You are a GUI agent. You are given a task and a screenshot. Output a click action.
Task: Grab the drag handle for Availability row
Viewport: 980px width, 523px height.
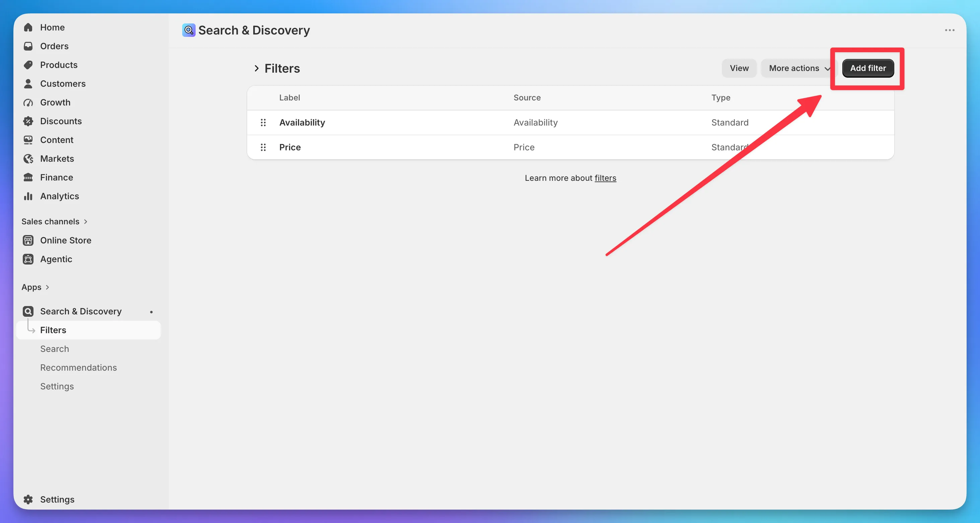point(263,123)
